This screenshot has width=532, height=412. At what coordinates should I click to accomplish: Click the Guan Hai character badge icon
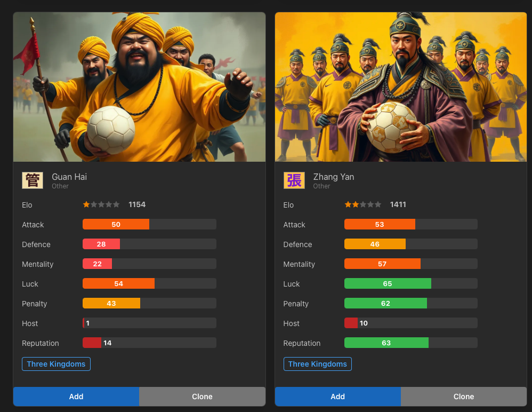tap(32, 180)
